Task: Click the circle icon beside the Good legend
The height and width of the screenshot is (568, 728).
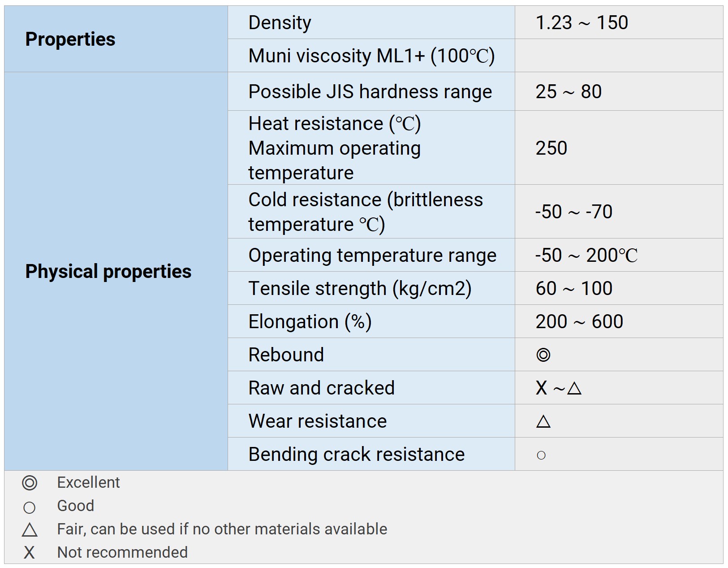Action: tap(29, 507)
